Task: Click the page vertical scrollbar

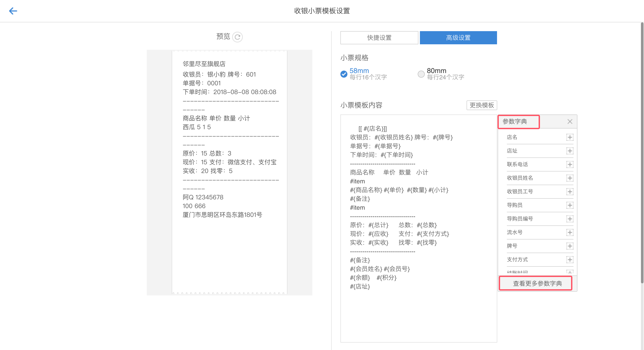Action: (x=642, y=153)
